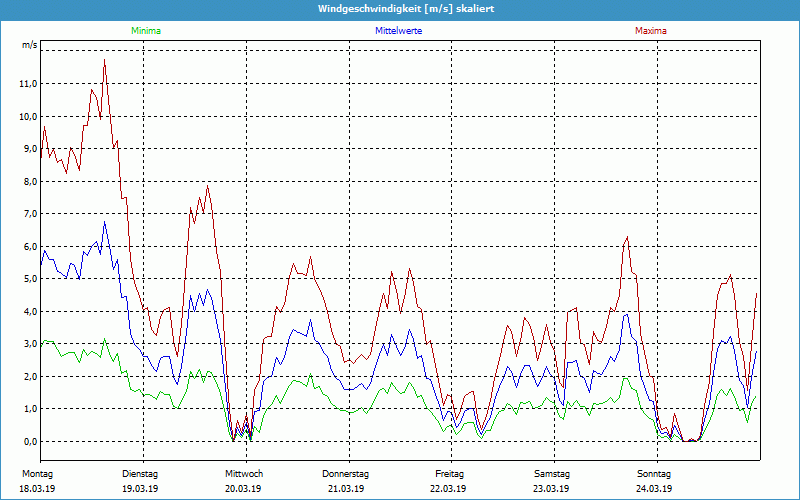Click the "Sonntag" day label
Screen dimensions: 800x500
pos(654,474)
